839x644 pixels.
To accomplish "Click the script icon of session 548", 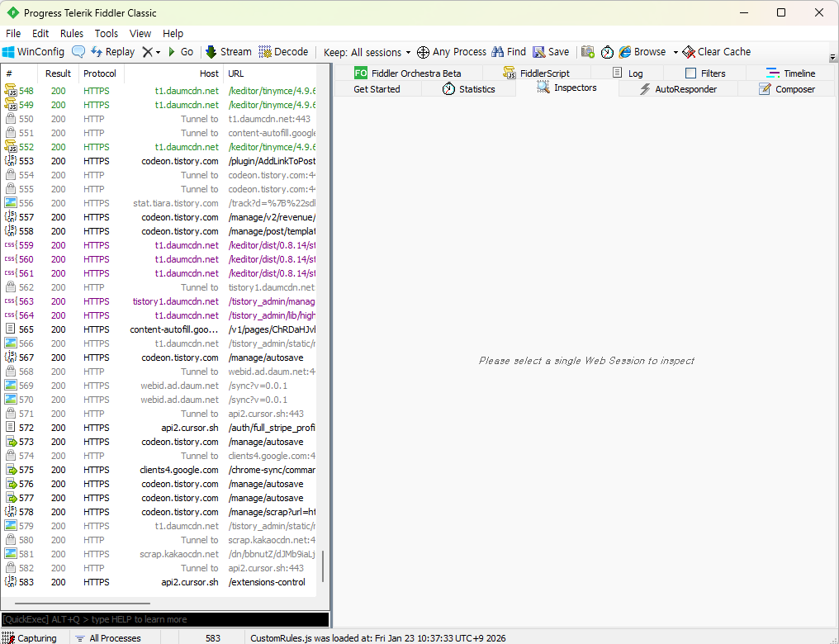I will [x=11, y=90].
